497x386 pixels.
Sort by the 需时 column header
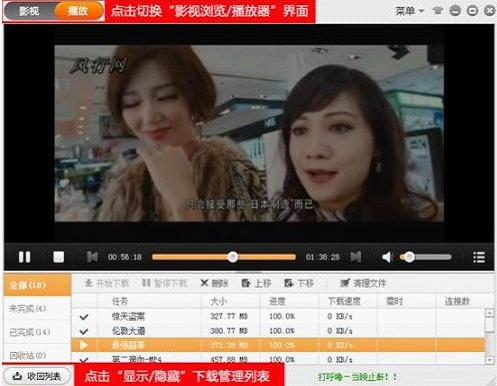point(406,301)
